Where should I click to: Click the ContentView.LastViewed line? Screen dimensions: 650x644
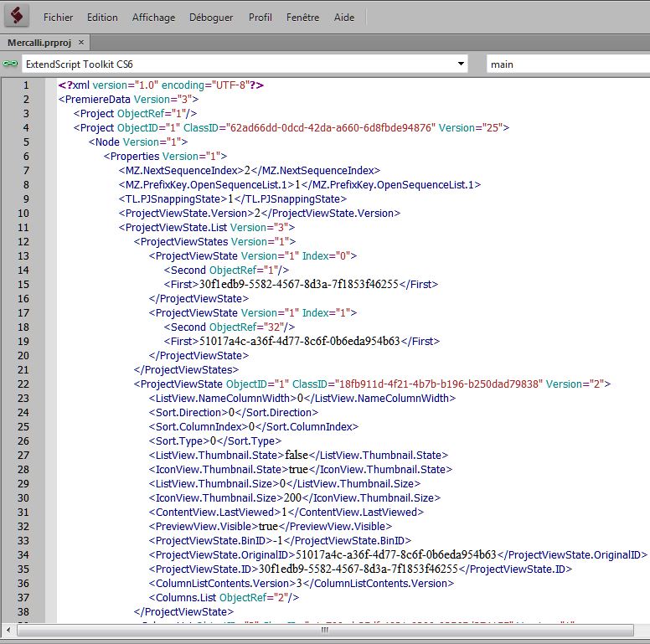(x=286, y=513)
